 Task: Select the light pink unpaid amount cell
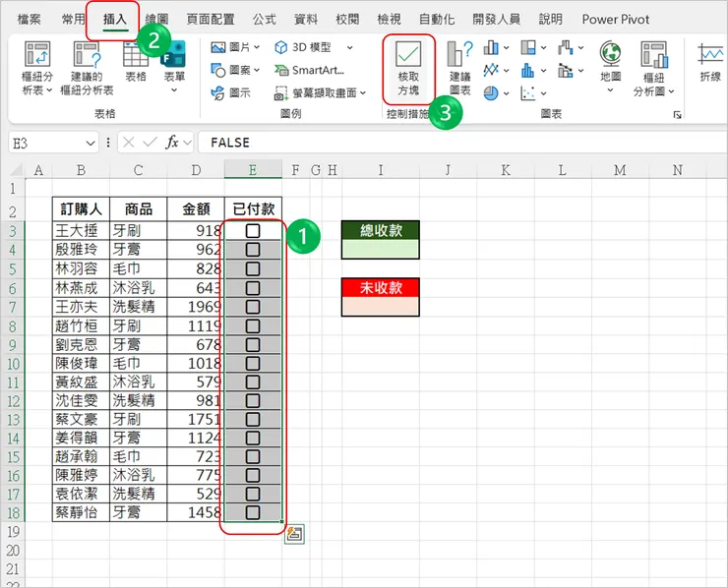point(381,307)
